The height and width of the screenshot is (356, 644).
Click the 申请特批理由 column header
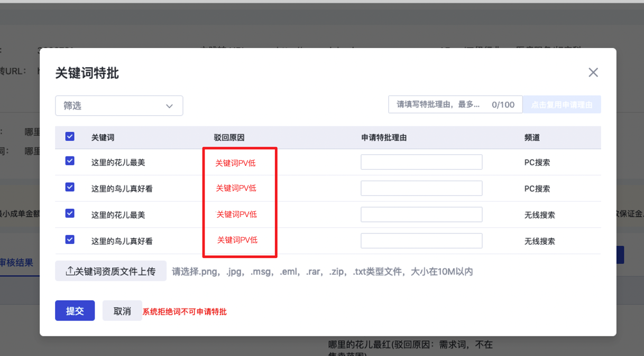384,137
